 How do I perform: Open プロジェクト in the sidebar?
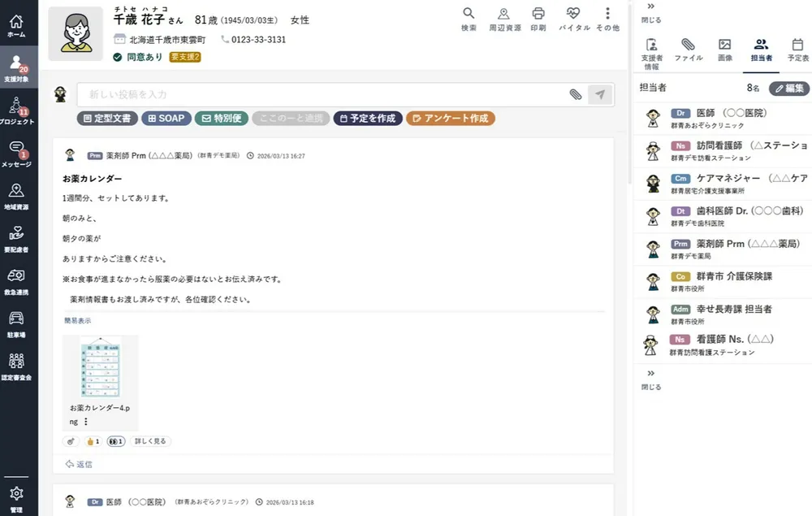pos(16,111)
